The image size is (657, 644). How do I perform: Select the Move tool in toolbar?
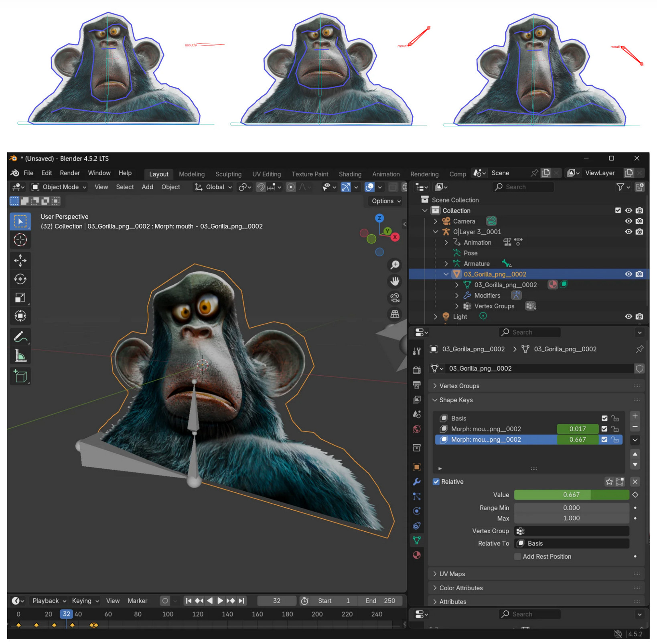click(x=20, y=260)
